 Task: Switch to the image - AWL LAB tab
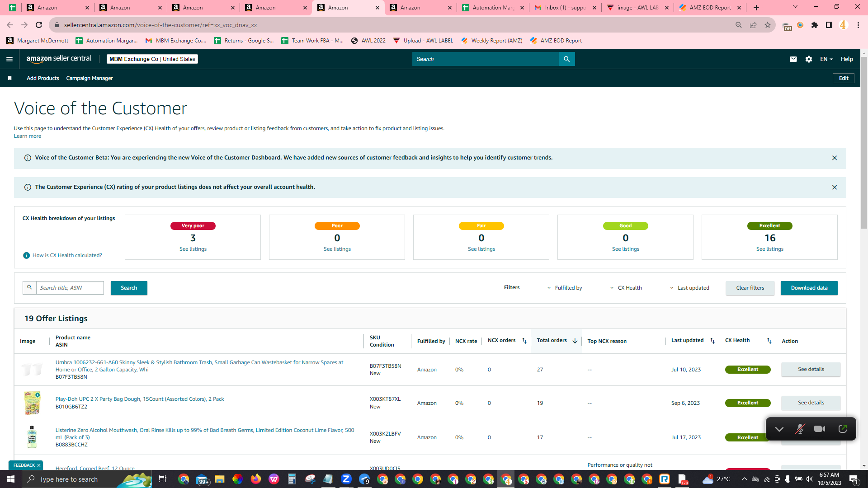(x=637, y=8)
